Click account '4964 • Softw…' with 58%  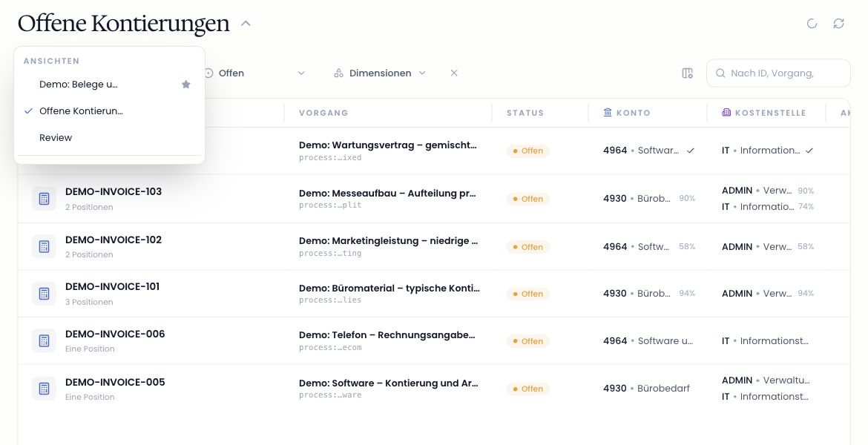point(636,246)
